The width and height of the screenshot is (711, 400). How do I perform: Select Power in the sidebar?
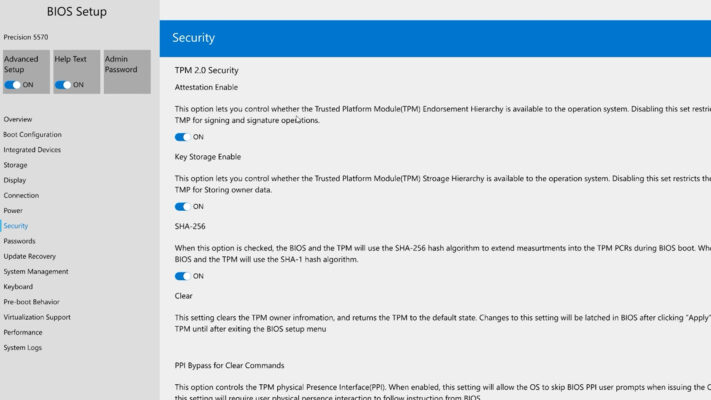pyautogui.click(x=13, y=211)
